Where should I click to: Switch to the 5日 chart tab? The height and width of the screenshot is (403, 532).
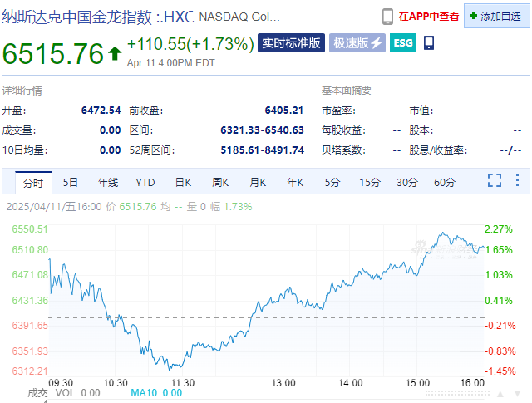click(71, 182)
